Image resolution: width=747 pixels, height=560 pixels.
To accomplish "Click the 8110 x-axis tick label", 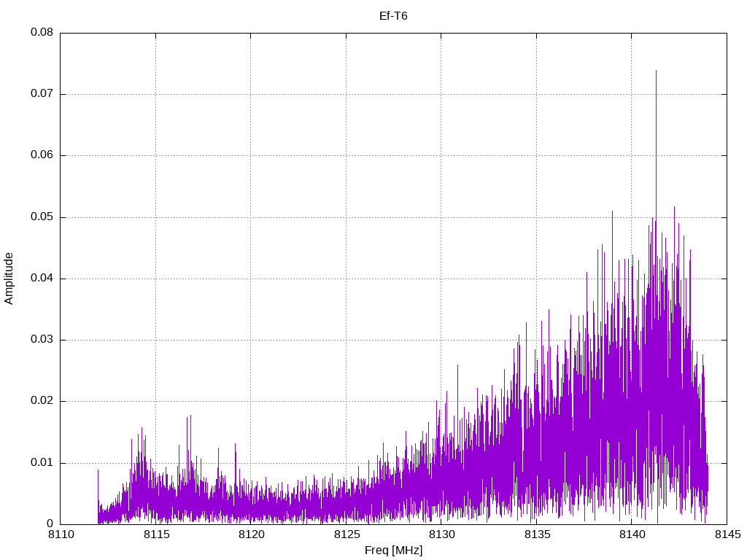I will click(x=61, y=534).
